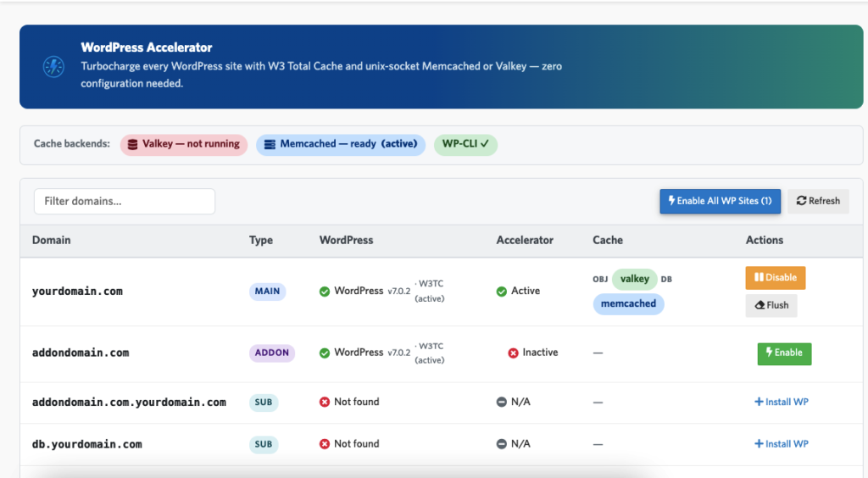Image resolution: width=868 pixels, height=478 pixels.
Task: Click the valkey object cache badge
Action: click(634, 279)
